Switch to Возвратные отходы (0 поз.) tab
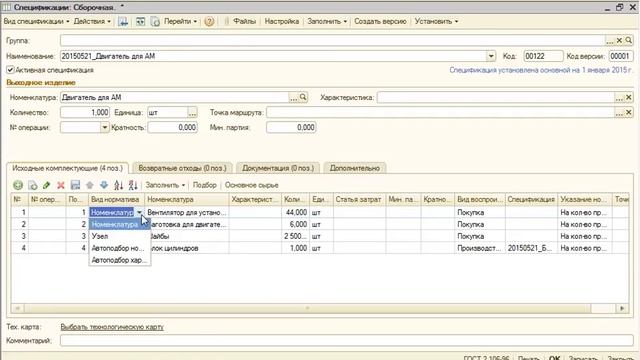This screenshot has height=360, width=640. (182, 168)
